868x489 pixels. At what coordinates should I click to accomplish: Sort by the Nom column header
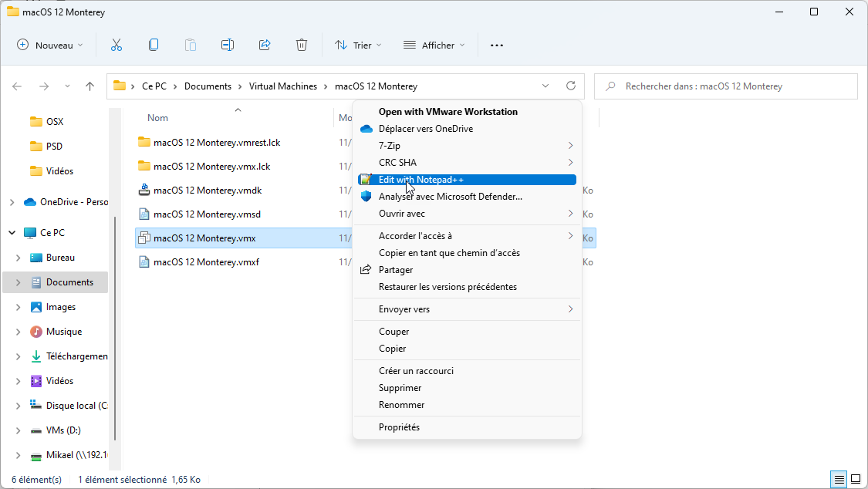(157, 118)
